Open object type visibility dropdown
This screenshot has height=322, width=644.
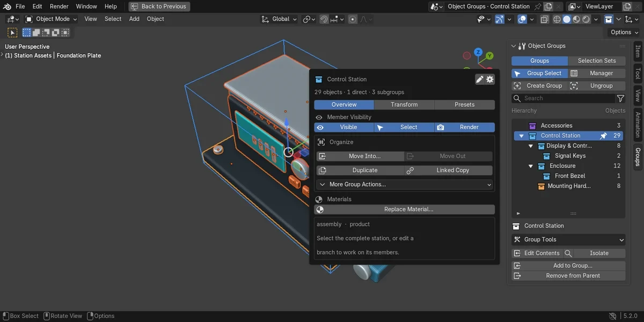484,19
